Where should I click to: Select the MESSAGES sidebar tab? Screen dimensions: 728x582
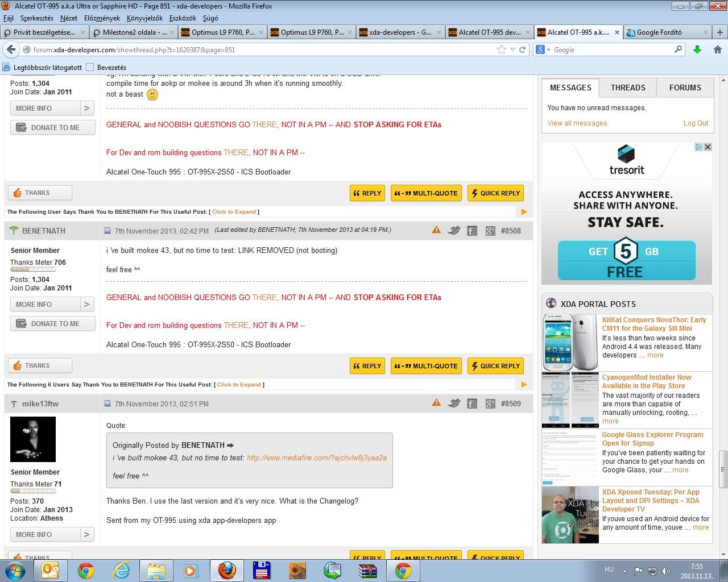tap(570, 88)
